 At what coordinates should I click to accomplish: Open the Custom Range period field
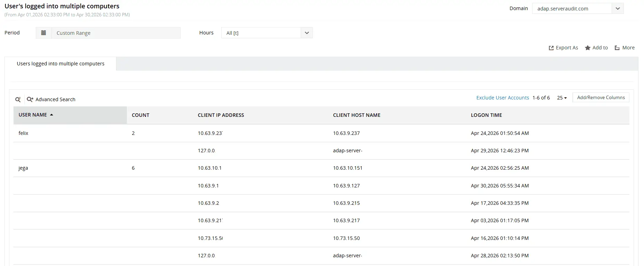click(116, 33)
